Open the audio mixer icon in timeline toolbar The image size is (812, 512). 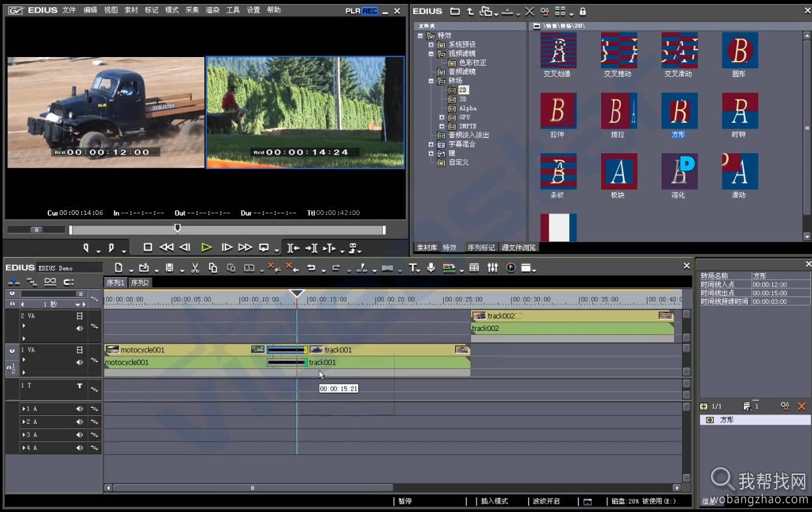pos(492,268)
